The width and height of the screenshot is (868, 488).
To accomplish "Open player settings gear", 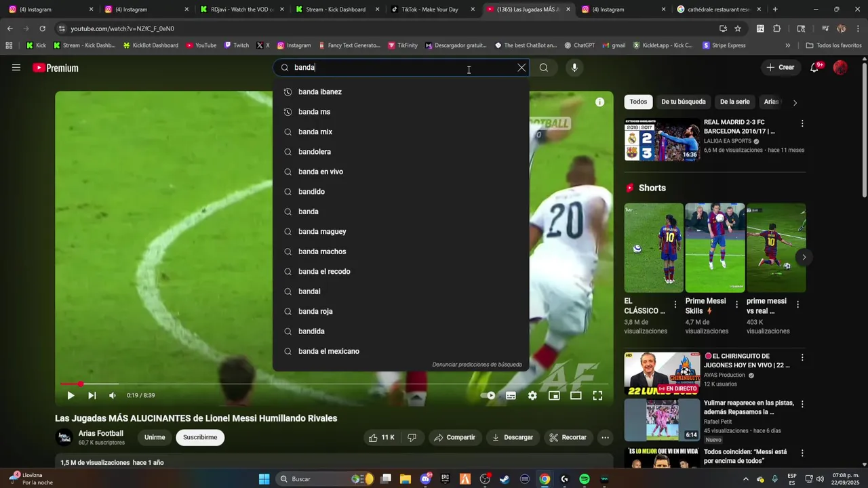I will (x=532, y=396).
